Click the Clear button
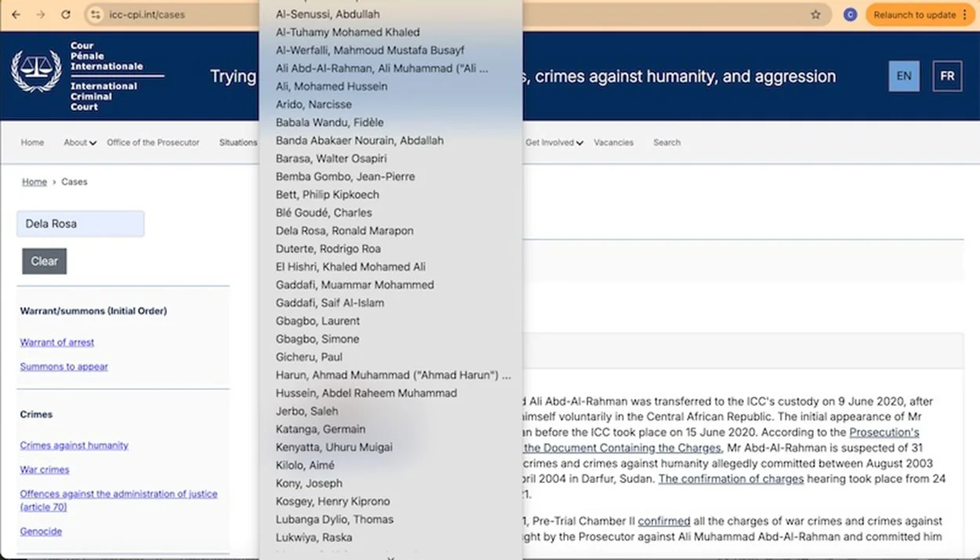The width and height of the screenshot is (980, 560). coord(44,261)
